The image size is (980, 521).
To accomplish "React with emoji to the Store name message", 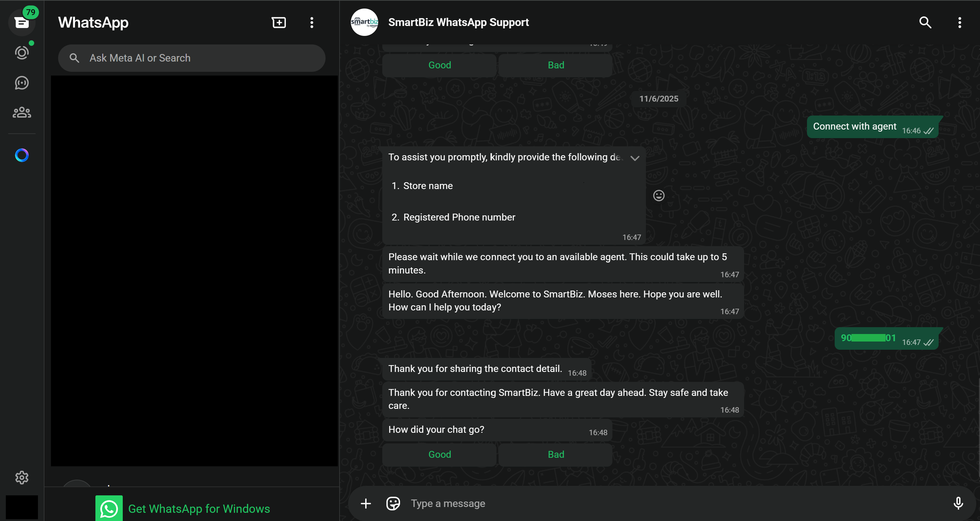I will point(659,196).
